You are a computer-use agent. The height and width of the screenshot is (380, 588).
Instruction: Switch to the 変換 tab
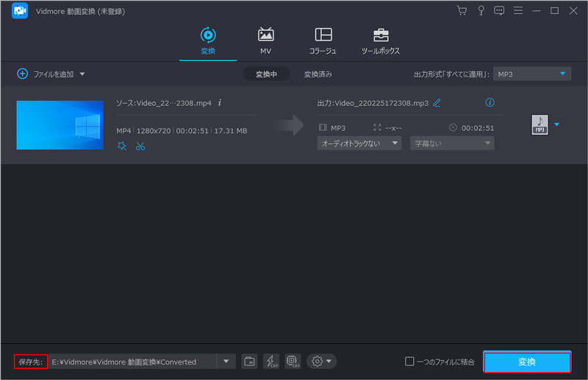[208, 41]
